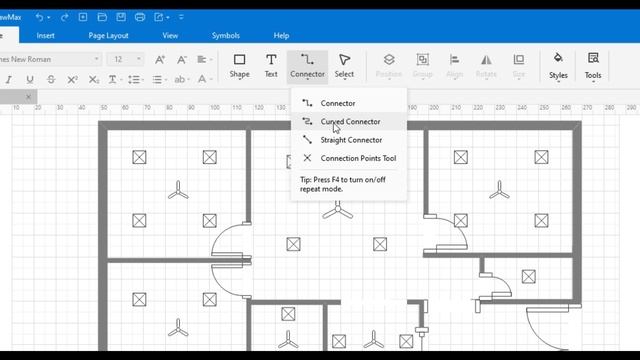Select the Shape tool

[239, 66]
